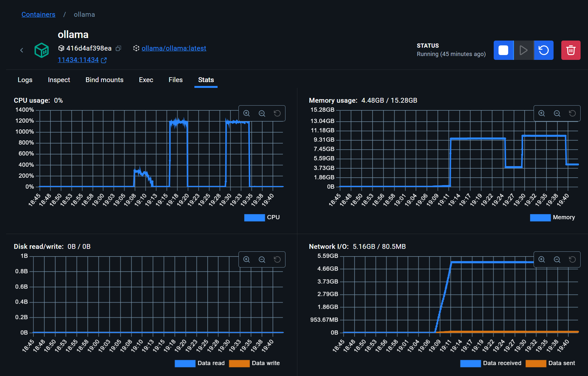
Task: Click the STATUS heading
Action: [x=428, y=46]
